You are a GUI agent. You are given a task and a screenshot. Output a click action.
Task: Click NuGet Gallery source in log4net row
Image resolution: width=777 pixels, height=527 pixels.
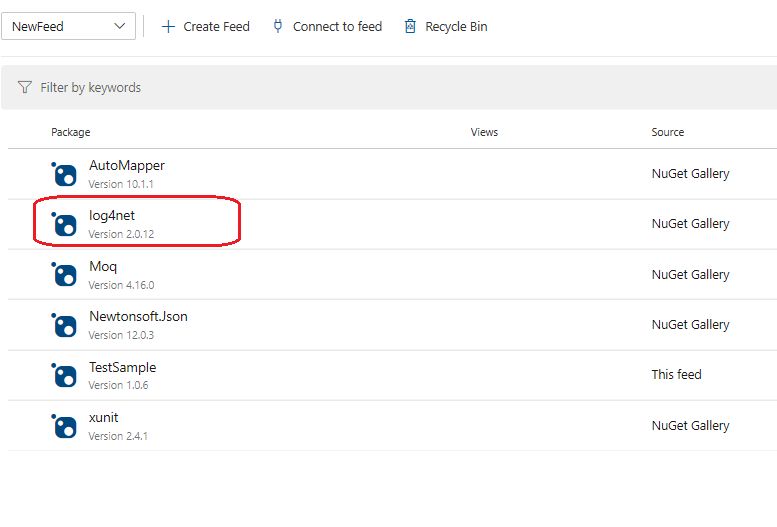690,224
